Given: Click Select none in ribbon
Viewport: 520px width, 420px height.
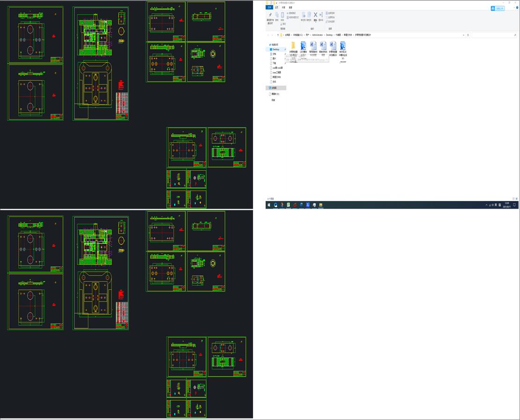Looking at the screenshot, I should tap(330, 17).
